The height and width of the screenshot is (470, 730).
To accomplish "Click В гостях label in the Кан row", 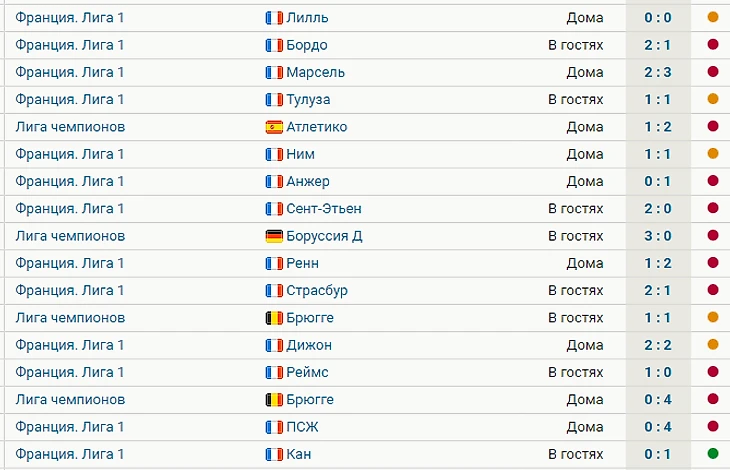I will 575,454.
